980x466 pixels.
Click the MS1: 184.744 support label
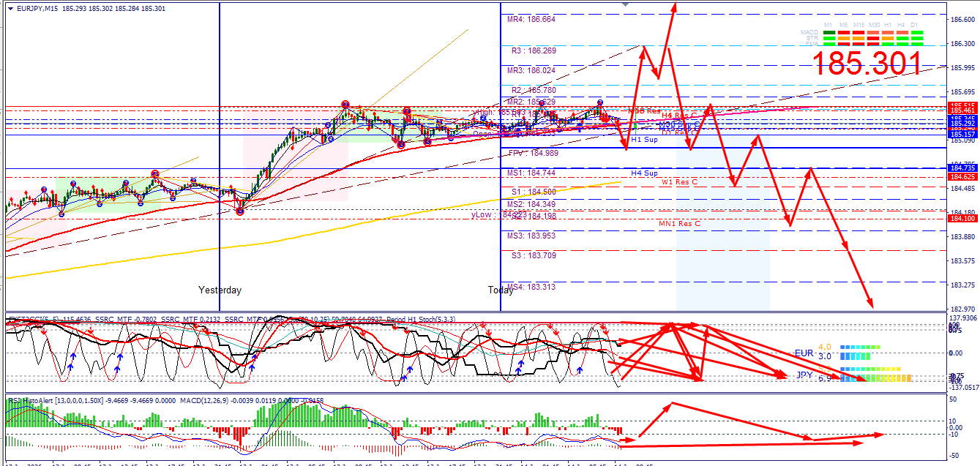pyautogui.click(x=531, y=173)
